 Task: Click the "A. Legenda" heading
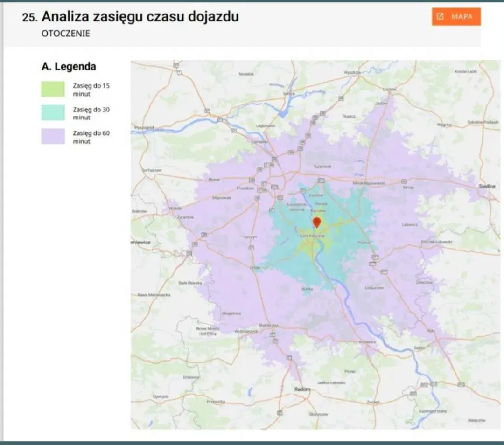click(x=69, y=66)
